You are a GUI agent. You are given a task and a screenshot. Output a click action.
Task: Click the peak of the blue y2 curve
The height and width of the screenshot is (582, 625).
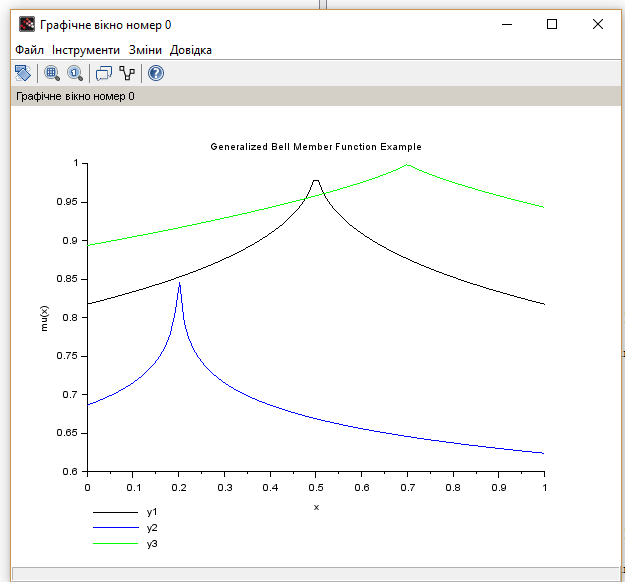[x=179, y=283]
